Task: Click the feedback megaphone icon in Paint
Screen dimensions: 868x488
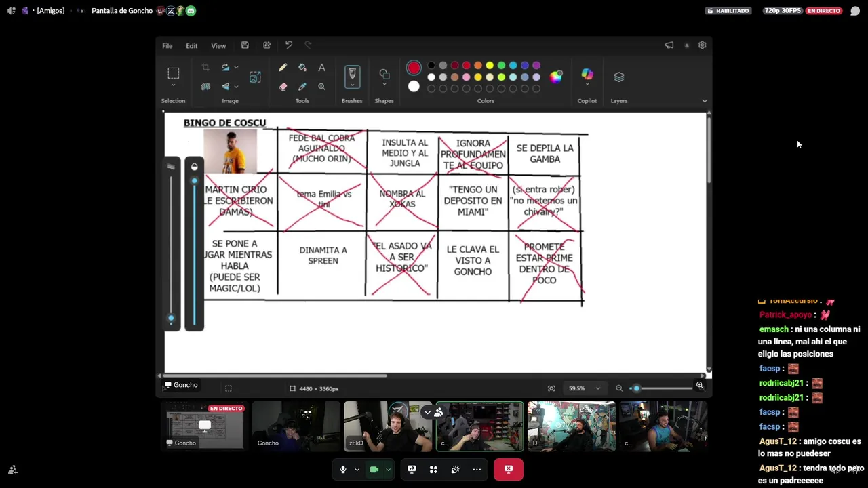Action: click(669, 45)
